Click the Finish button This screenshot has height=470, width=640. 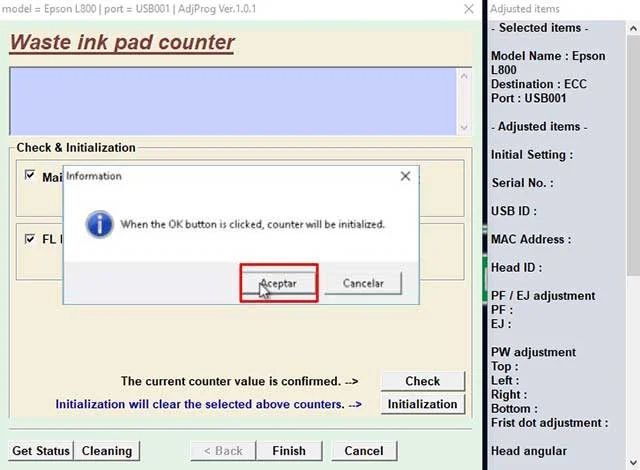[x=288, y=451]
